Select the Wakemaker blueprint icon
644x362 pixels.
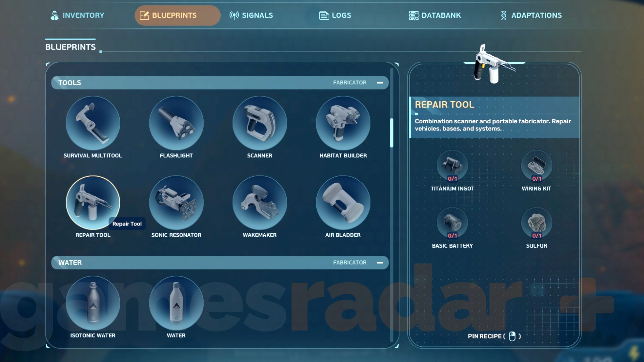260,202
